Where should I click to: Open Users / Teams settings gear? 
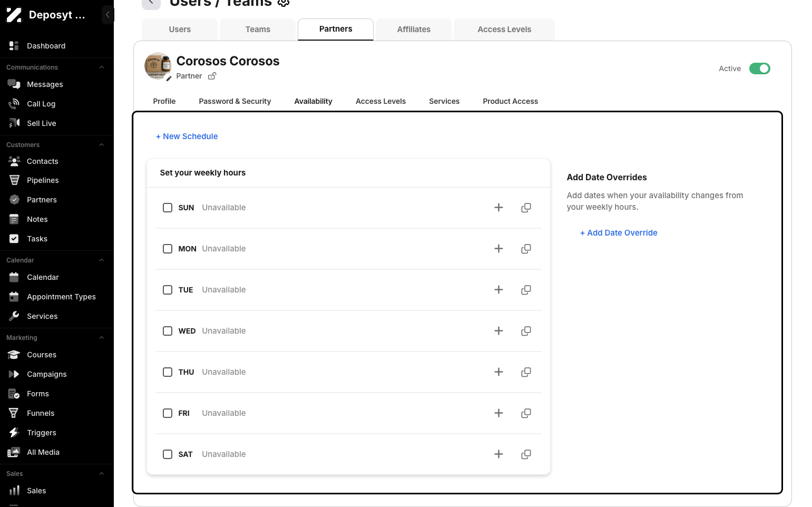[x=283, y=2]
